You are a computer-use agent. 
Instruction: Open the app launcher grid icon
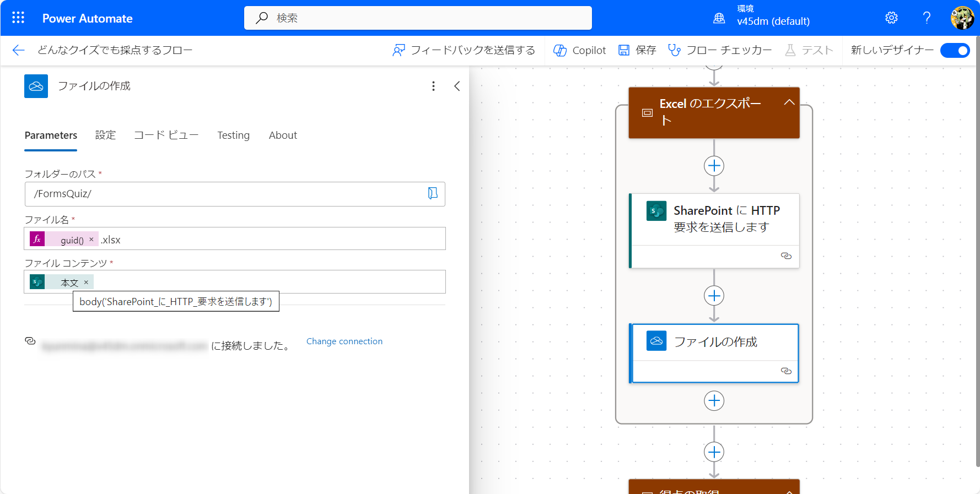point(18,18)
